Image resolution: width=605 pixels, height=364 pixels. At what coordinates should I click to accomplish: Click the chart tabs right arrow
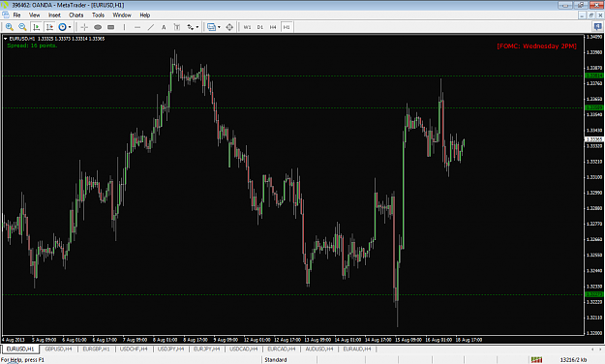point(601,349)
